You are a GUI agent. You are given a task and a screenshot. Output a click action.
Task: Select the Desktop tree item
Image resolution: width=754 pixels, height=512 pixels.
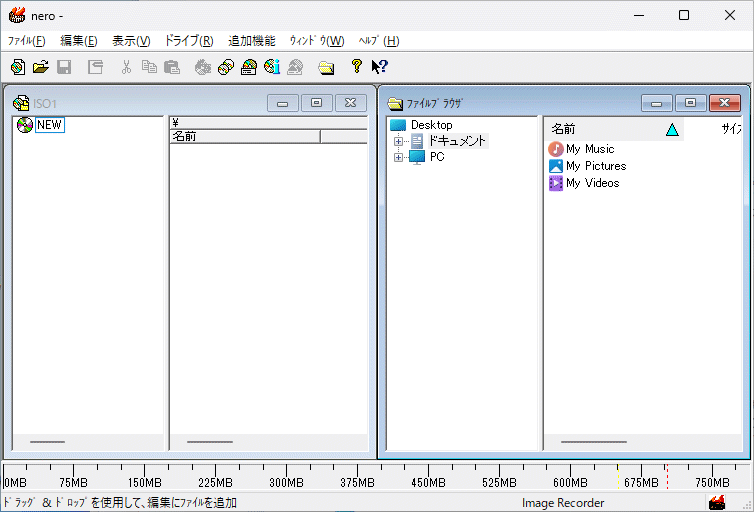431,125
